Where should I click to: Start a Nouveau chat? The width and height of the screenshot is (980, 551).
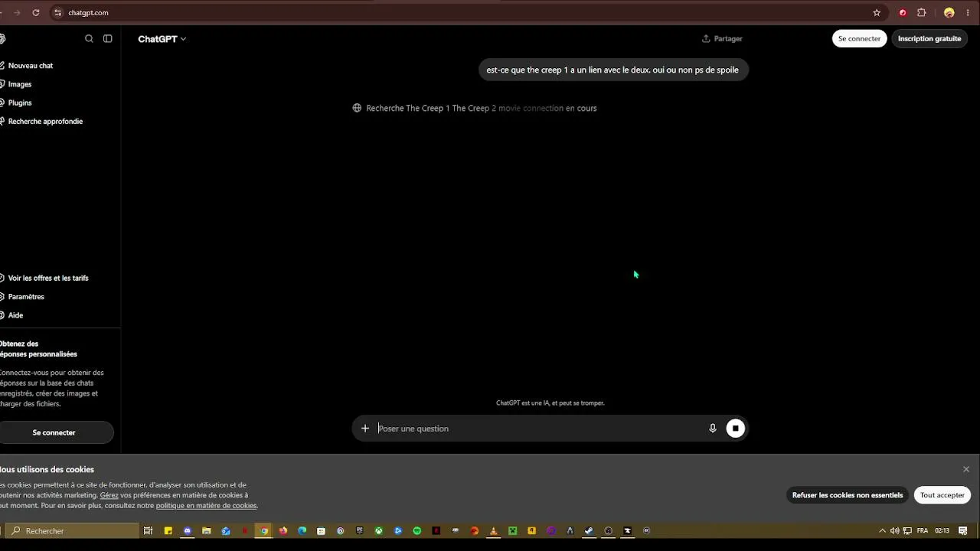coord(31,66)
